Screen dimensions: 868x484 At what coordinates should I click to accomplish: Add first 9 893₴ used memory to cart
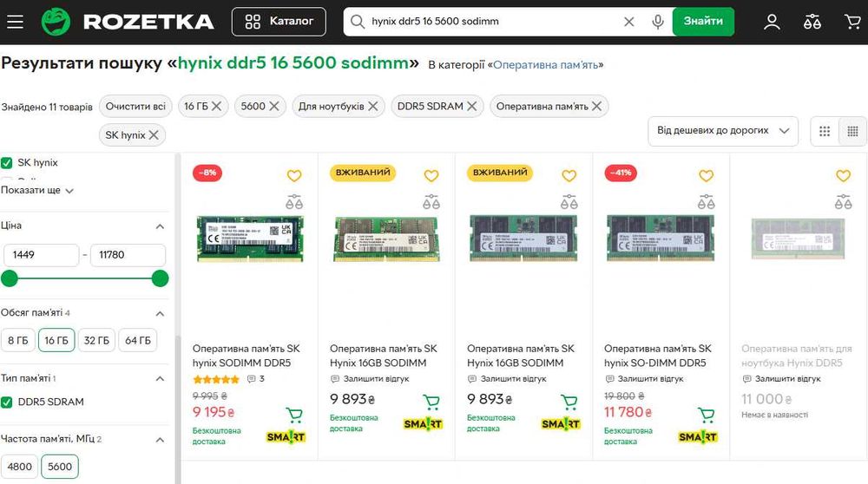point(431,402)
